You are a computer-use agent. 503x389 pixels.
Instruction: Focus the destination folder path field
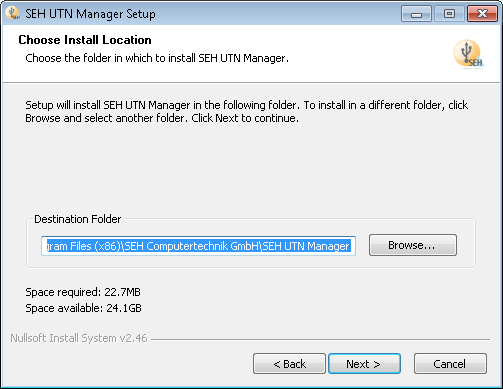point(198,246)
